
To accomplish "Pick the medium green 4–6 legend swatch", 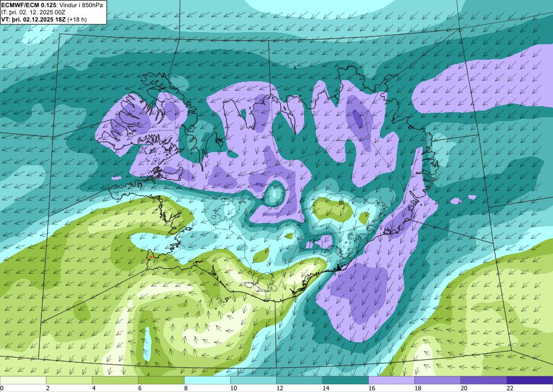I will [x=116, y=380].
